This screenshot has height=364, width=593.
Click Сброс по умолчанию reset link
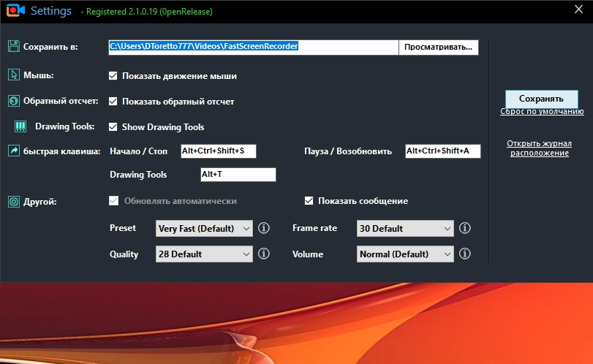coord(542,112)
